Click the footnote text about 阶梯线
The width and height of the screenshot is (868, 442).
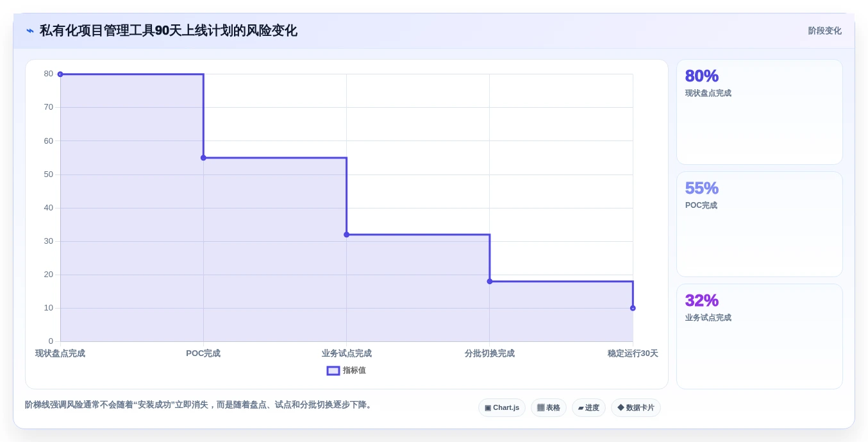[x=199, y=405]
